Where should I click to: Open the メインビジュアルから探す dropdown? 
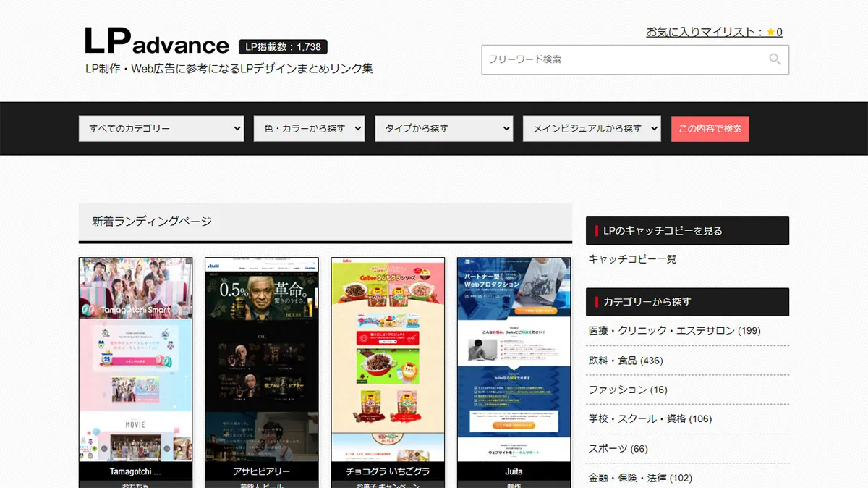tap(592, 129)
